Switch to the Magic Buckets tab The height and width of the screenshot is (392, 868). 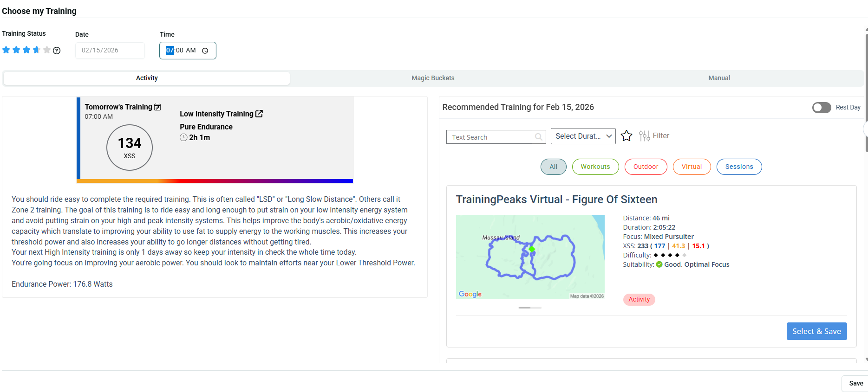tap(433, 78)
